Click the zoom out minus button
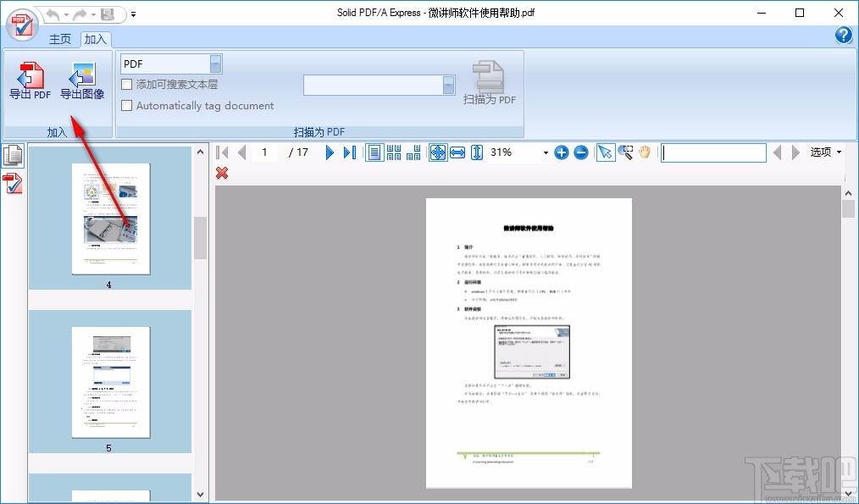The width and height of the screenshot is (859, 504). click(581, 152)
